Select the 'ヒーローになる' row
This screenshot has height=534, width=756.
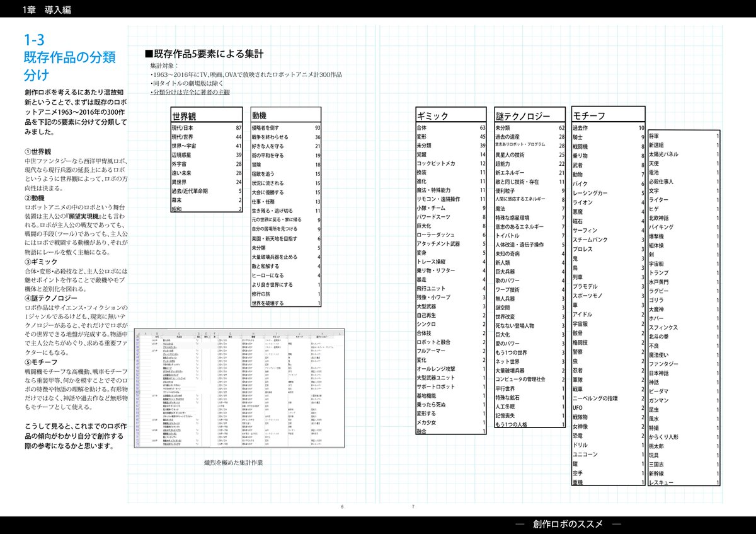(286, 276)
